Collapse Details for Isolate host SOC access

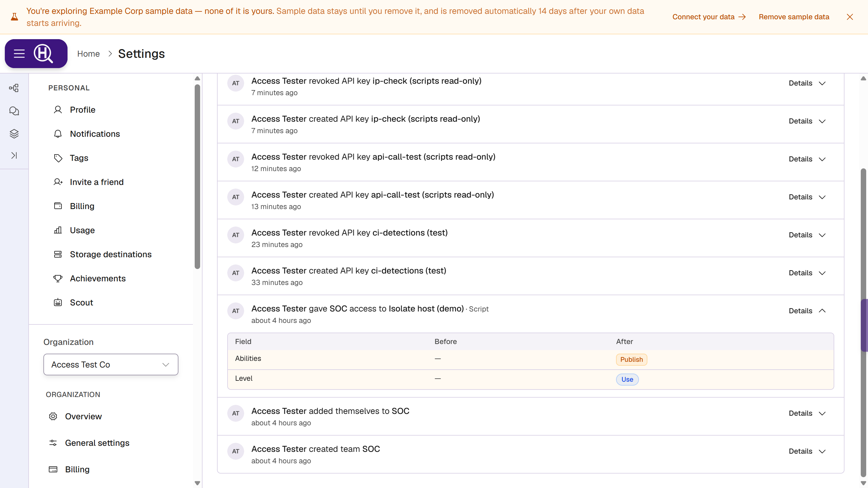pyautogui.click(x=807, y=311)
